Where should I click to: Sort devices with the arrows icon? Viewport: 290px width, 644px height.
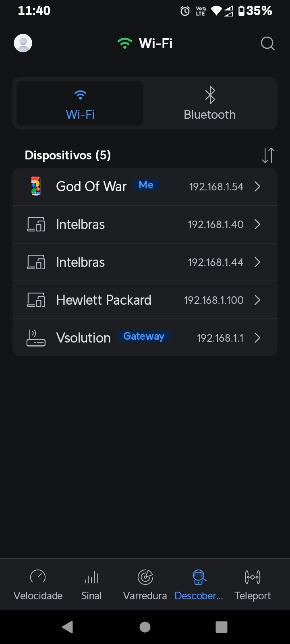point(268,155)
